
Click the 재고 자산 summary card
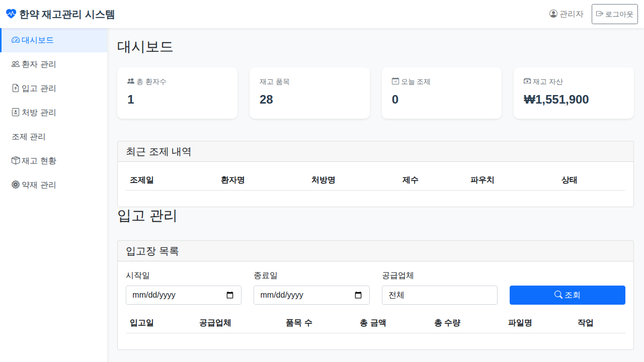pos(574,93)
